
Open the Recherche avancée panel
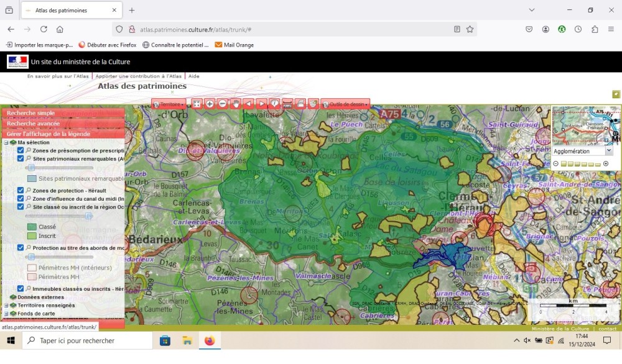(x=34, y=123)
